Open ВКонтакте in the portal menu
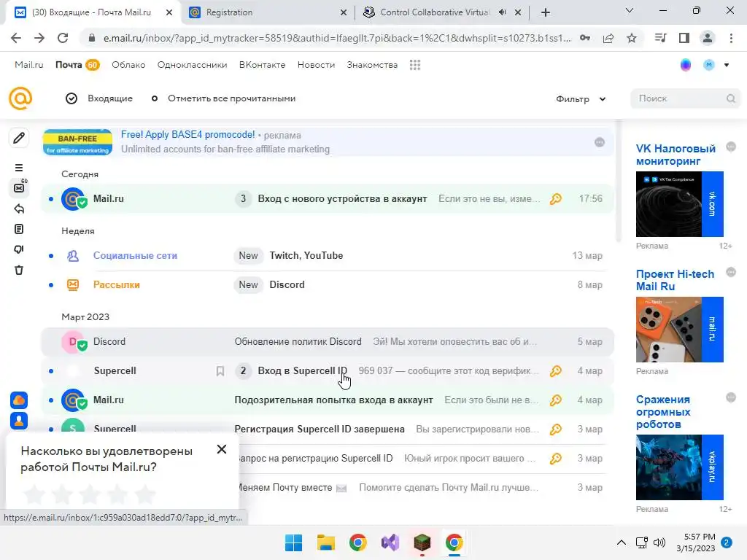747x560 pixels. pyautogui.click(x=262, y=65)
